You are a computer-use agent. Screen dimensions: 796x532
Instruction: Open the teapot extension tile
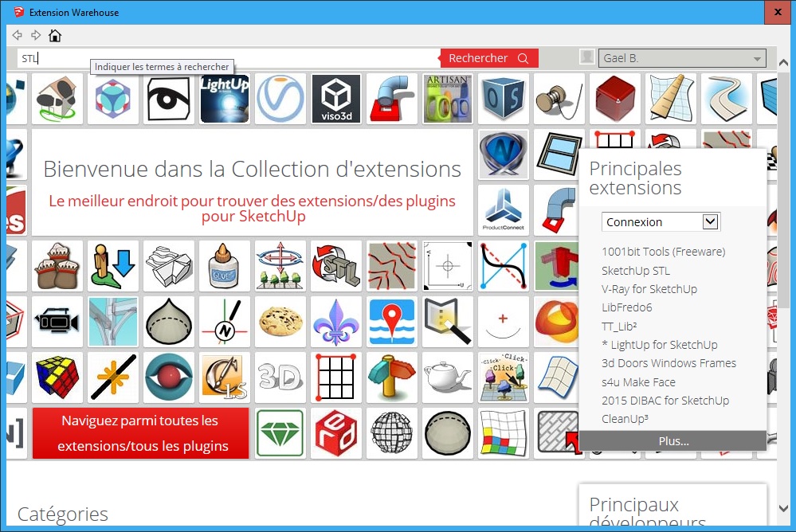447,377
